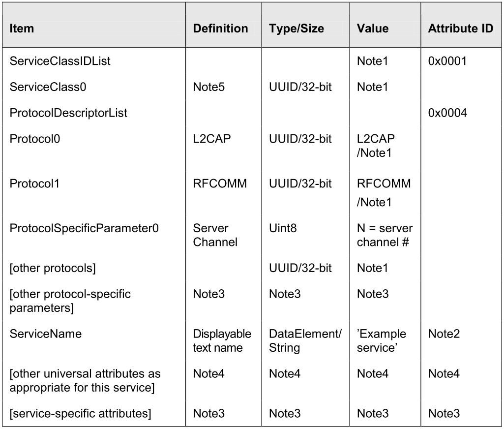Image resolution: width=504 pixels, height=429 pixels.
Task: Click the Value column header
Action: coord(373,29)
